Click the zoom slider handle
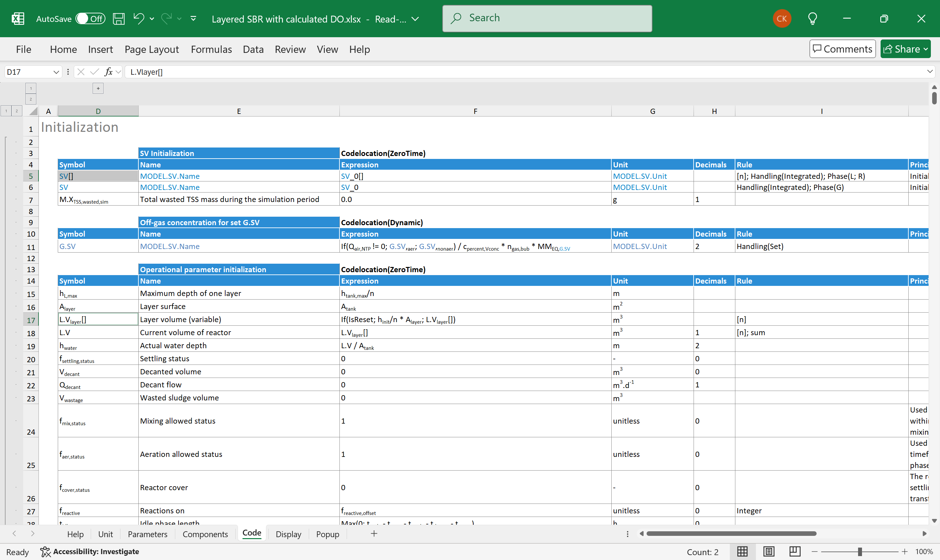This screenshot has width=940, height=560. [860, 551]
